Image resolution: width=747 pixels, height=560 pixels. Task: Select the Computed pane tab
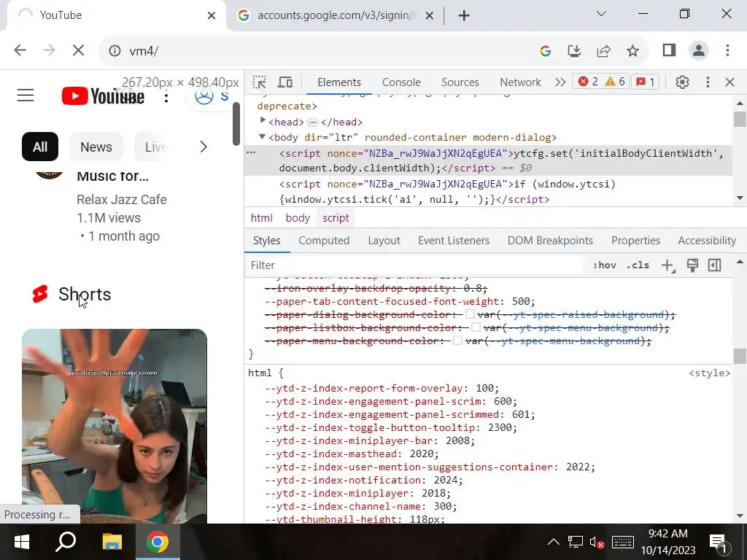[324, 241]
